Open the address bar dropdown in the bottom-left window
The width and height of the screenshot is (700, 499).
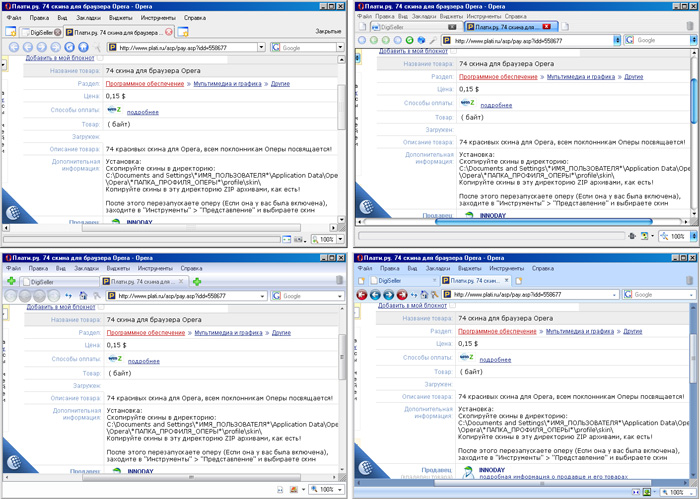[262, 296]
